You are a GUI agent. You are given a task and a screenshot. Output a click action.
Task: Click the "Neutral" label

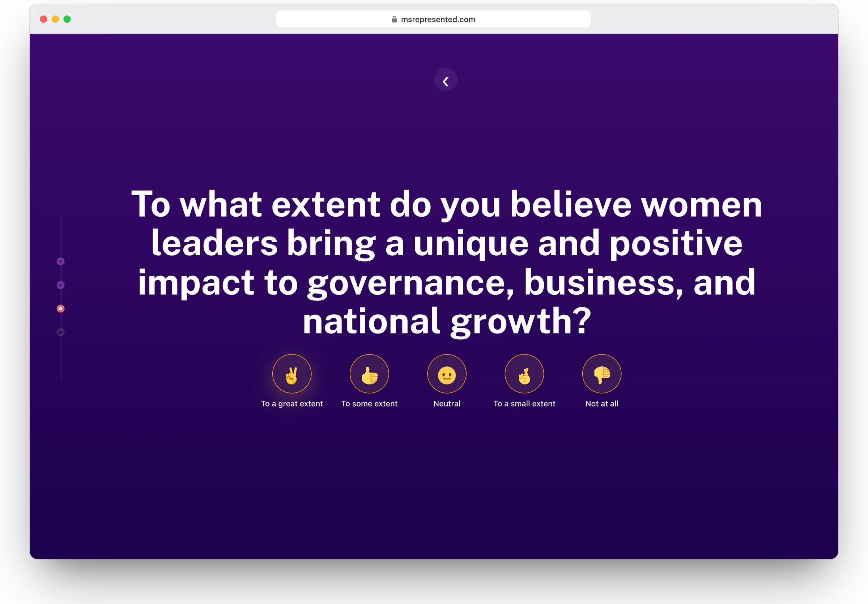point(447,404)
